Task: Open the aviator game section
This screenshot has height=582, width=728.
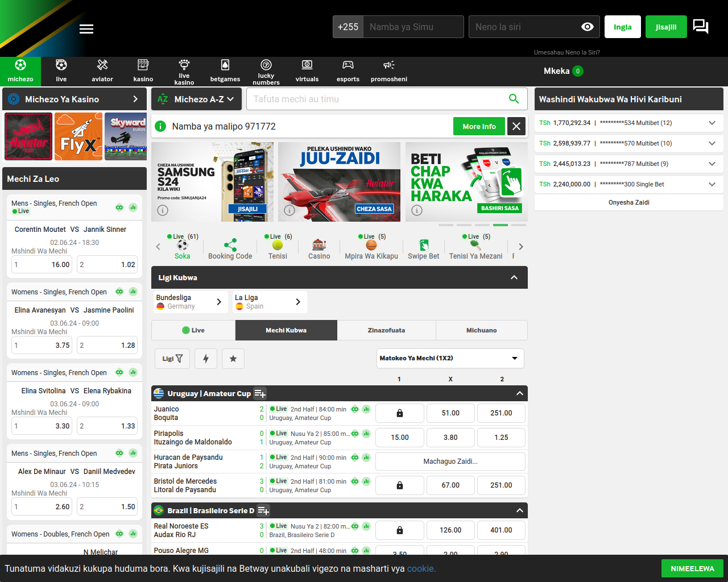Action: coord(102,71)
